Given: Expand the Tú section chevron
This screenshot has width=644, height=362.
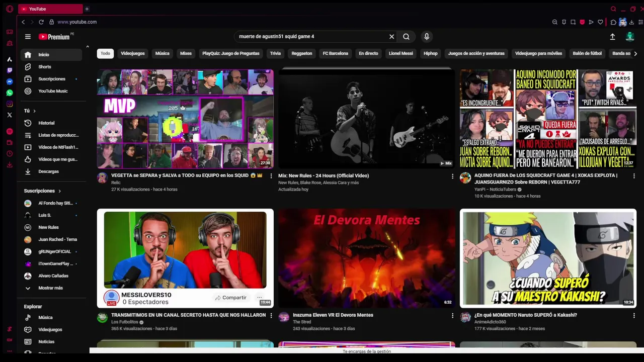Looking at the screenshot, I should pyautogui.click(x=34, y=111).
